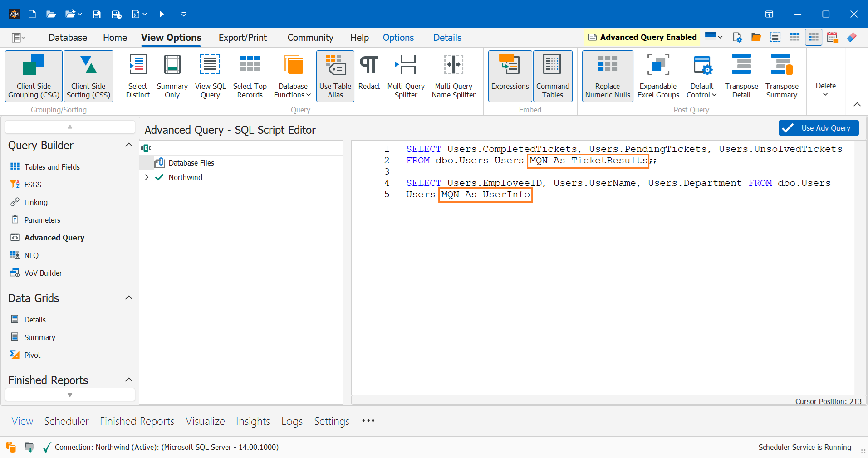Open the Export/Print menu
This screenshot has width=868, height=458.
(242, 38)
